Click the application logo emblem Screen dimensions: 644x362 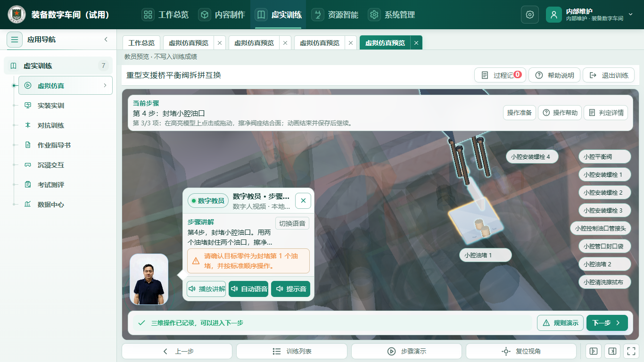[17, 15]
